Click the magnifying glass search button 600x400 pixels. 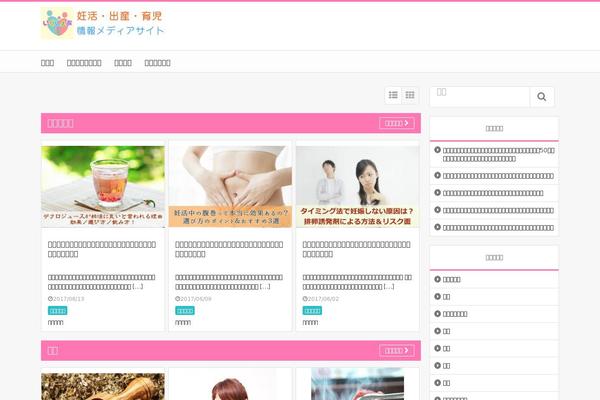[541, 97]
